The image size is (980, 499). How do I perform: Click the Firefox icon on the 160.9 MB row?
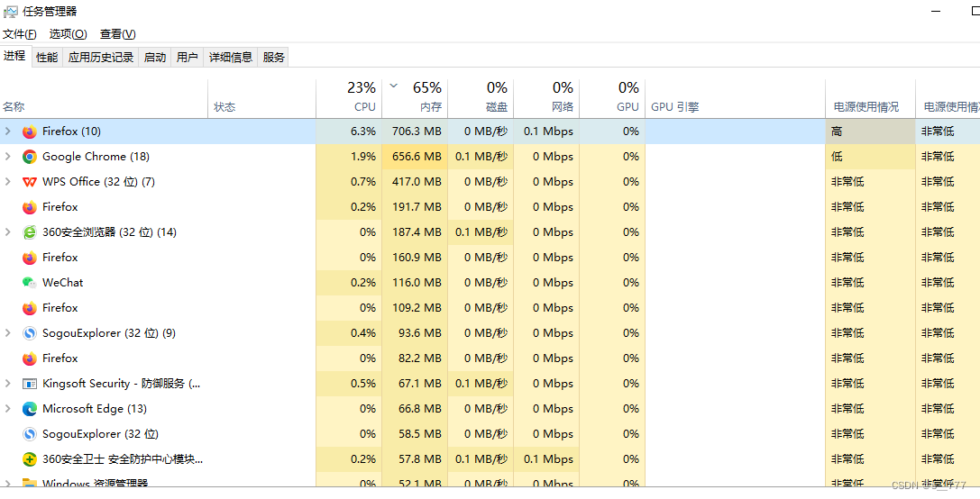30,258
